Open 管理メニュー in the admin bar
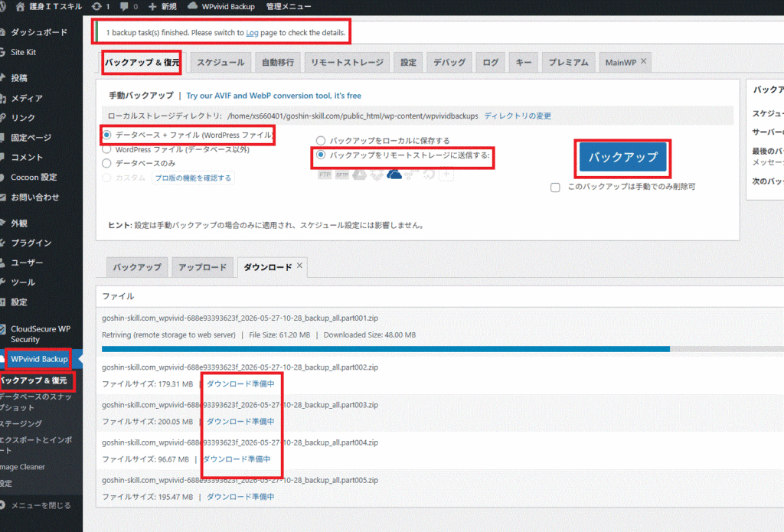This screenshot has height=532, width=784. (289, 6)
